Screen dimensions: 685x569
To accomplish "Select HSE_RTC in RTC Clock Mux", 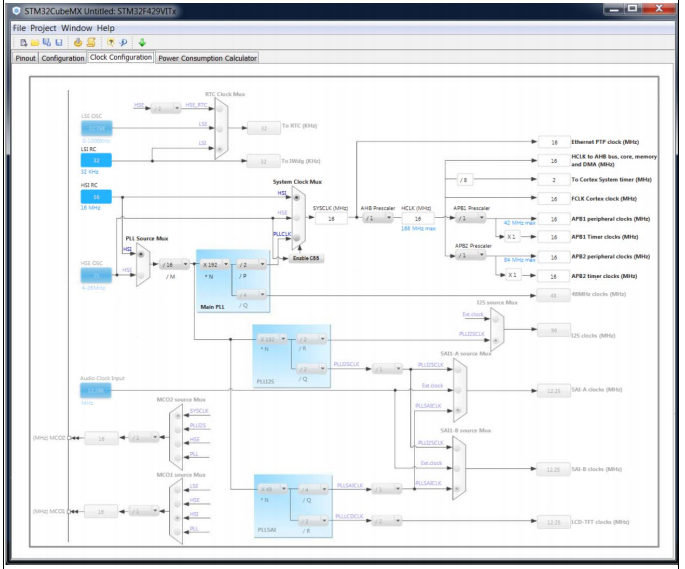I will 220,109.
